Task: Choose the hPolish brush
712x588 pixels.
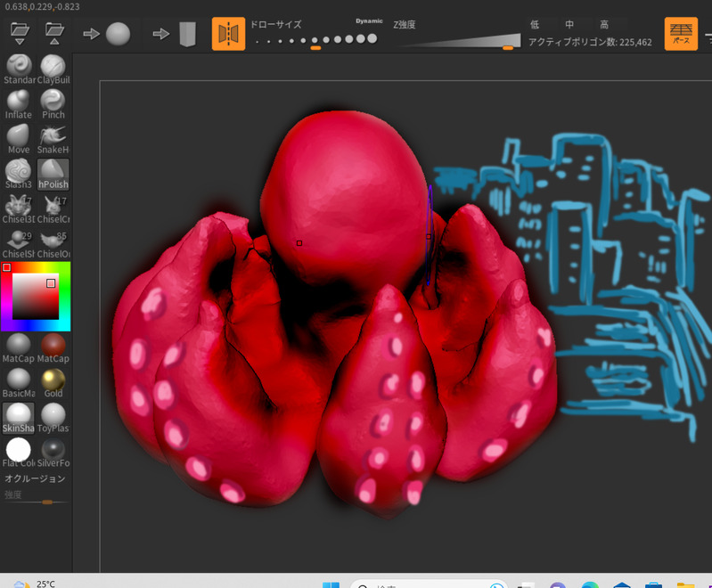Action: [x=53, y=171]
